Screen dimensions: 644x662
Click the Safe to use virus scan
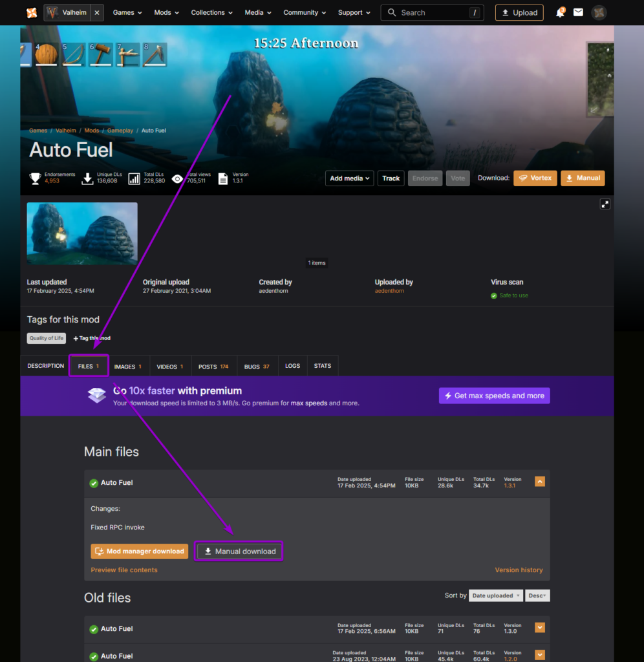point(510,295)
